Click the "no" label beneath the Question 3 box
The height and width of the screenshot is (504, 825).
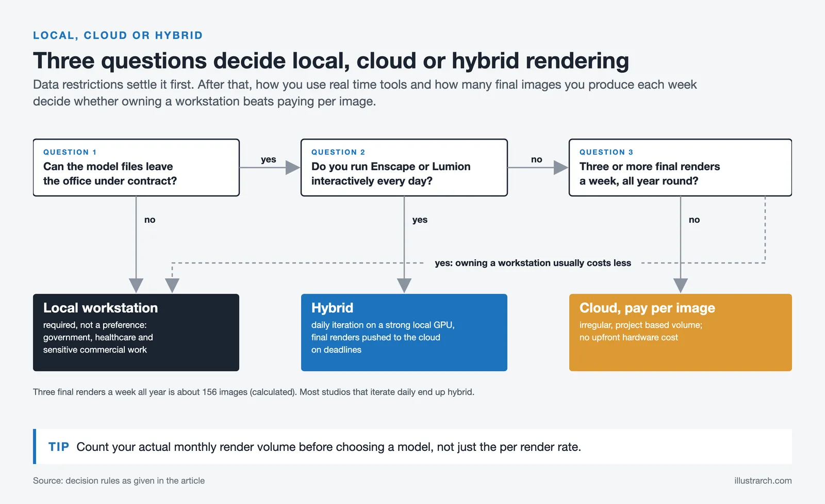[695, 220]
